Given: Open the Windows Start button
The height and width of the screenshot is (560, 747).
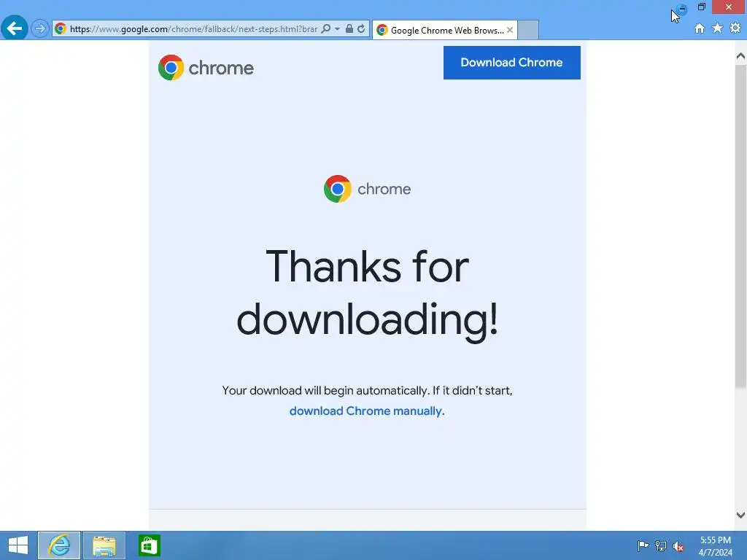Looking at the screenshot, I should pos(18,545).
